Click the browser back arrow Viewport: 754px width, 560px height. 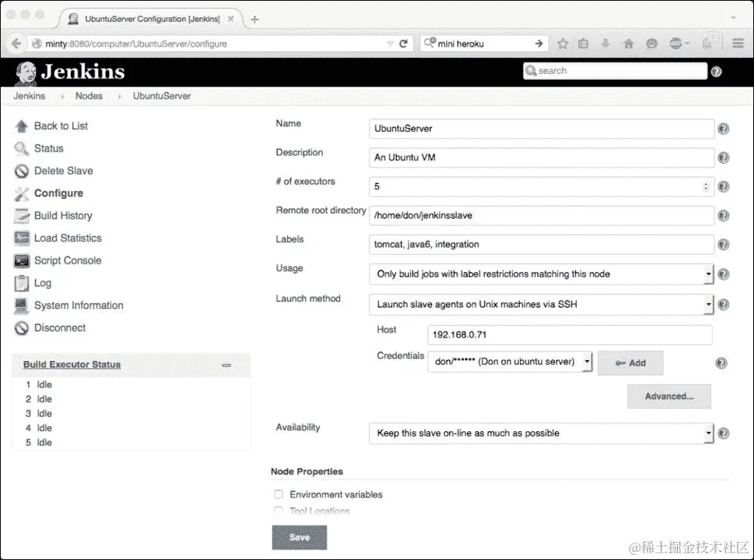click(16, 44)
